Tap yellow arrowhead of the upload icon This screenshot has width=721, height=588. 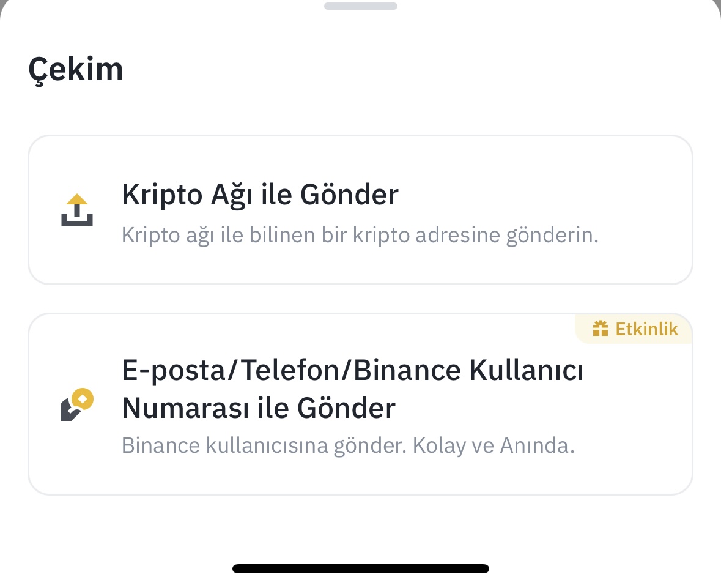click(77, 199)
